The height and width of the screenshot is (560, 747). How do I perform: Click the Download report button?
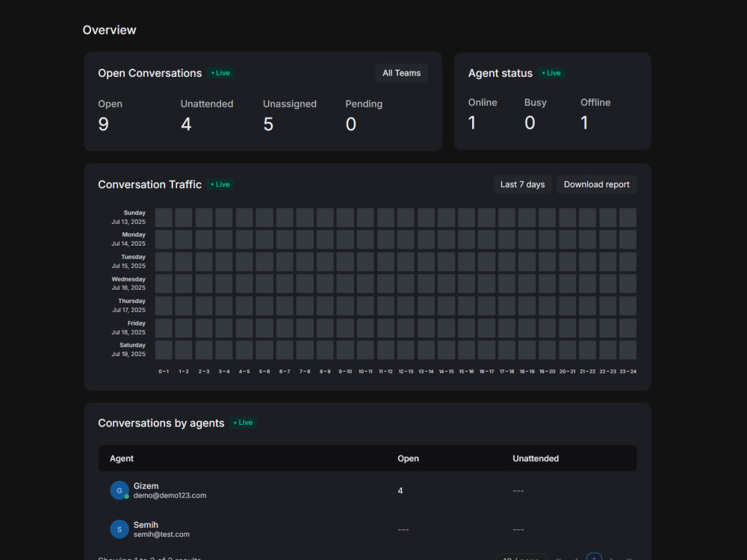coord(596,184)
